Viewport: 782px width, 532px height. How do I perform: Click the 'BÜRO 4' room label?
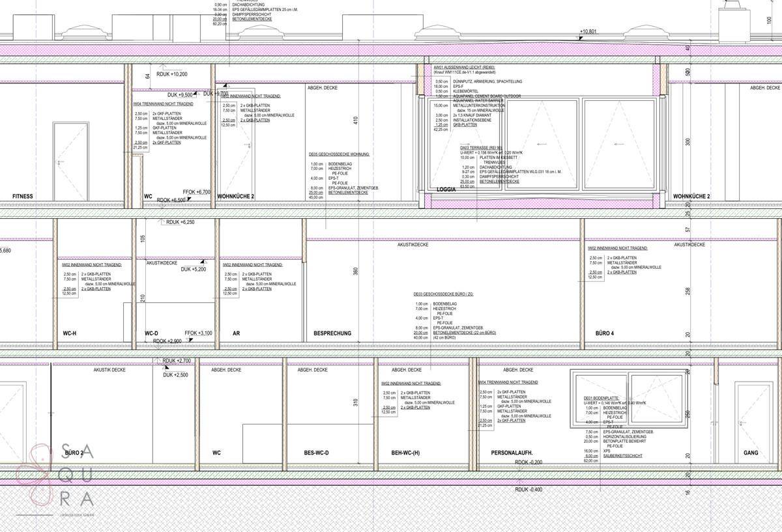[605, 333]
